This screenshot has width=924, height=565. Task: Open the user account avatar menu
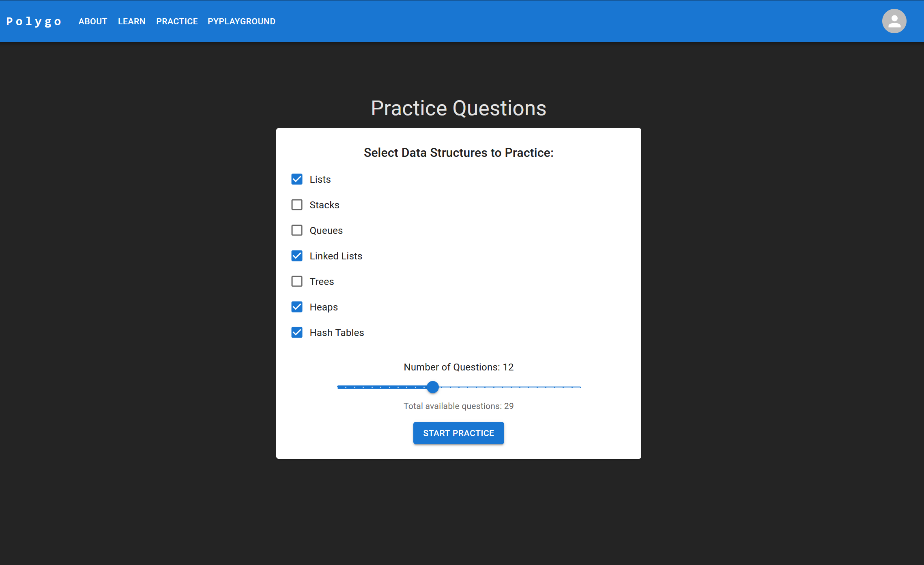[x=894, y=21]
